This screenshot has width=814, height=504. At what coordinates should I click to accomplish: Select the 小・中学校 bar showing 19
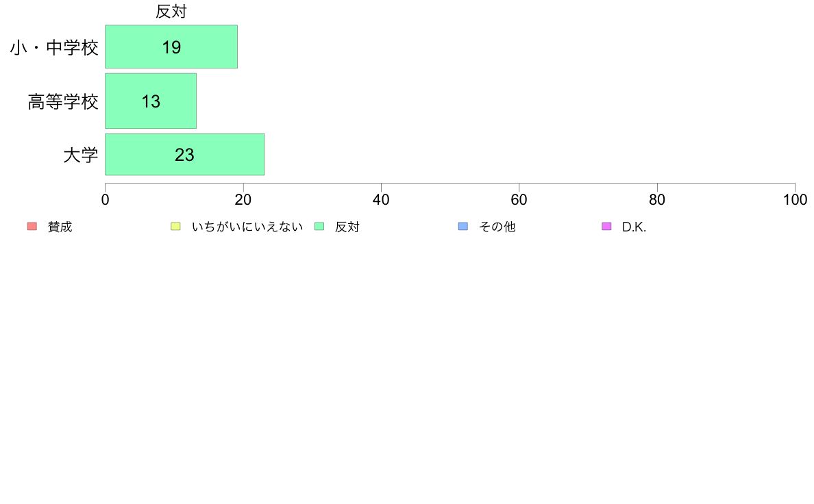coord(171,47)
